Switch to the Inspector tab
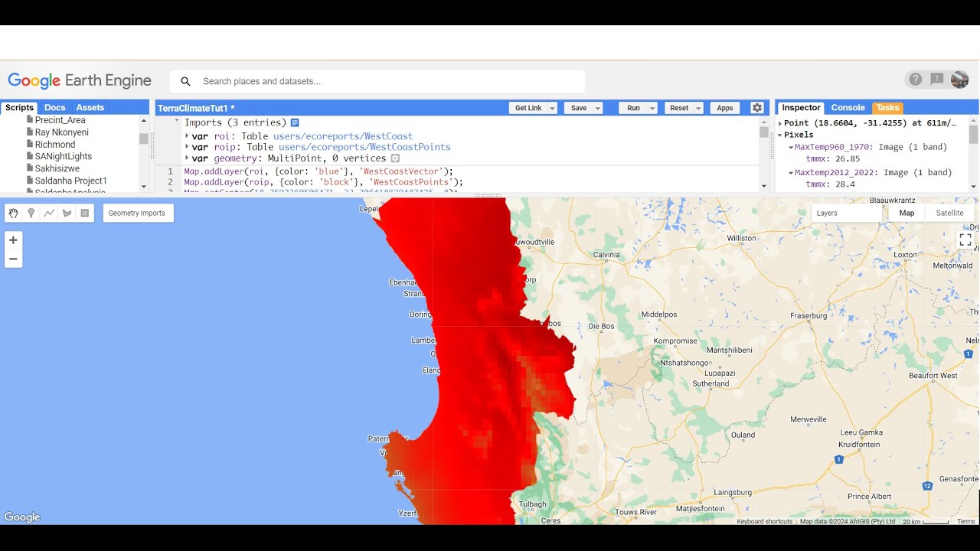This screenshot has width=980, height=551. 801,108
